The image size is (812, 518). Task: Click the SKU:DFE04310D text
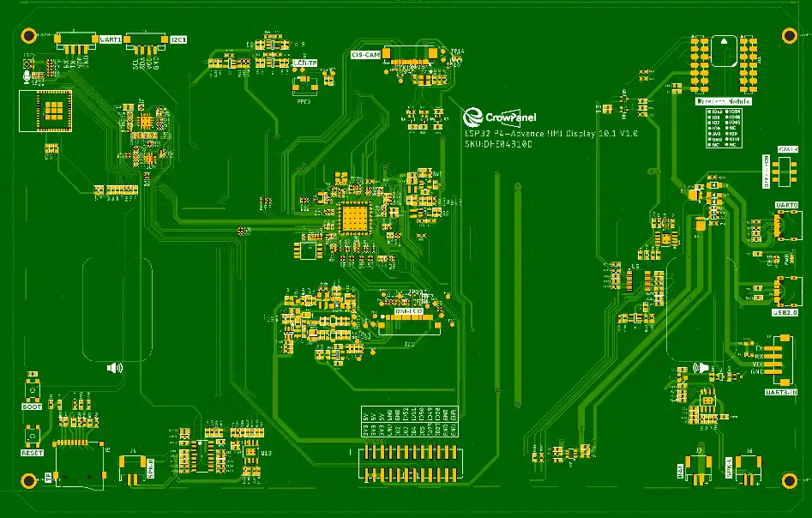point(500,144)
